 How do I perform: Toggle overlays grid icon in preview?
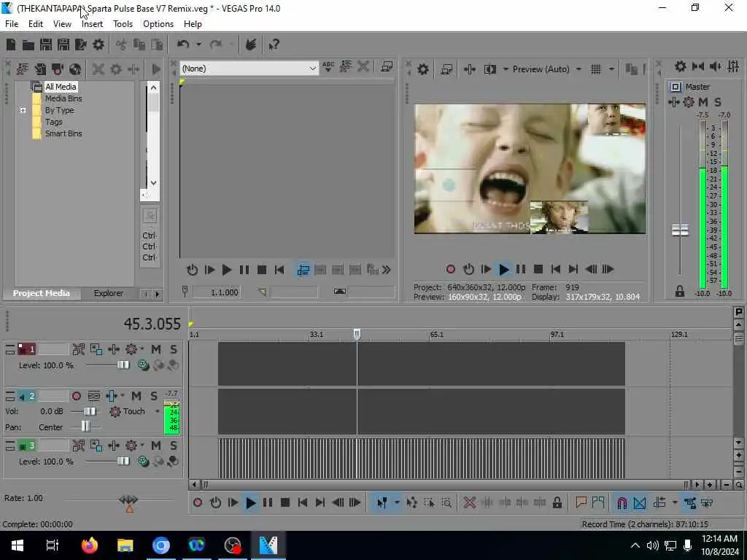(x=596, y=69)
